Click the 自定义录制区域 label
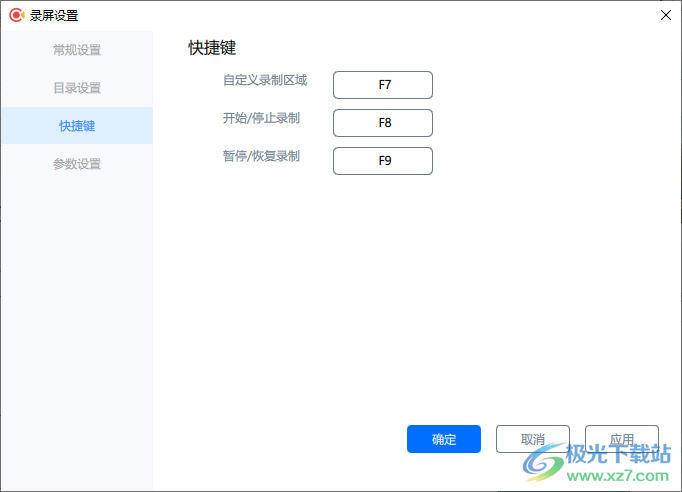The height and width of the screenshot is (492, 682). 265,80
